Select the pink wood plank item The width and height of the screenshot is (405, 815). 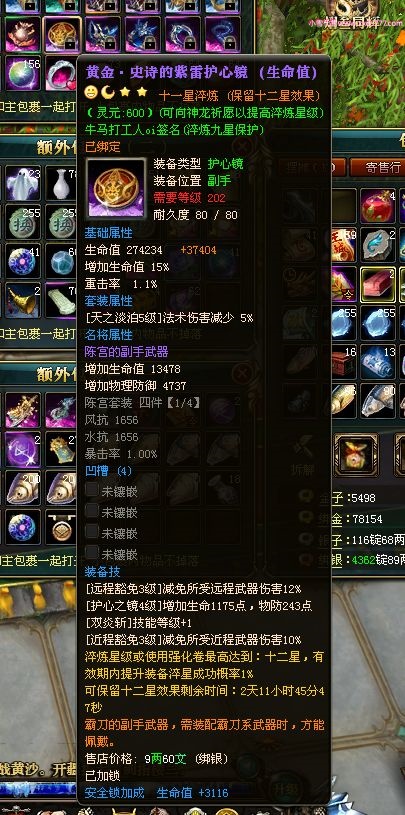click(377, 285)
